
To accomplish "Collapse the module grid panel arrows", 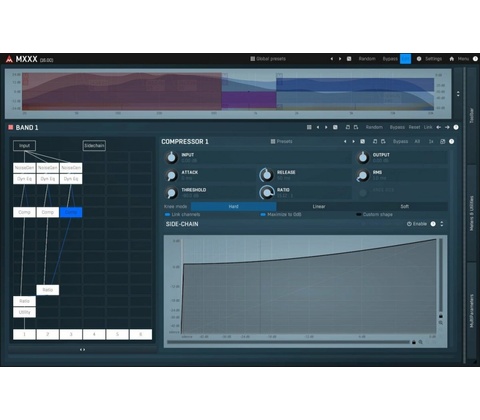I will pyautogui.click(x=82, y=350).
